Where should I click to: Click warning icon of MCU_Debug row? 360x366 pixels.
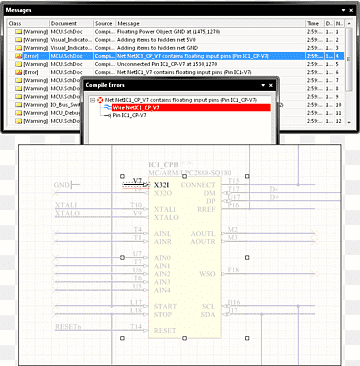pos(18,113)
